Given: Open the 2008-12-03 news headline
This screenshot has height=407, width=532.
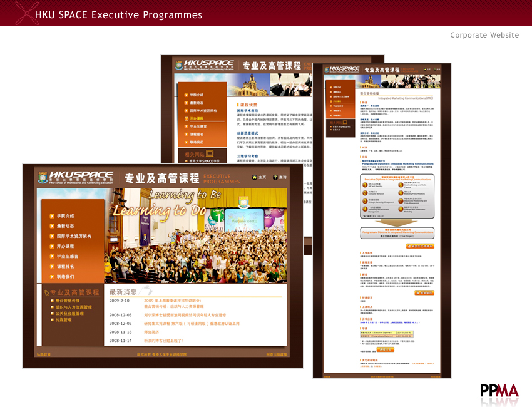Looking at the screenshot, I should [x=185, y=315].
